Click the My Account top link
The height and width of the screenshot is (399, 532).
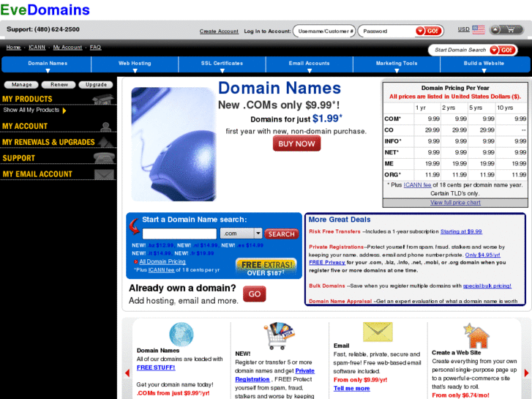coord(67,47)
